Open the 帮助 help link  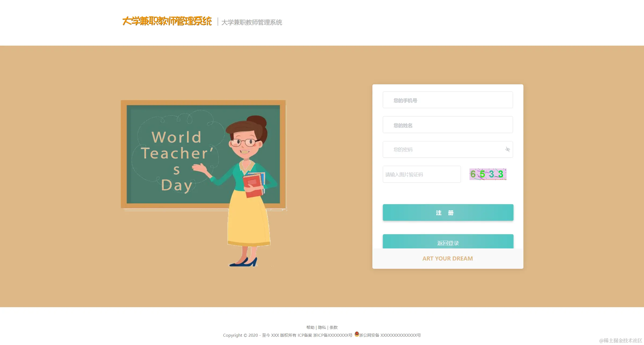pos(310,327)
